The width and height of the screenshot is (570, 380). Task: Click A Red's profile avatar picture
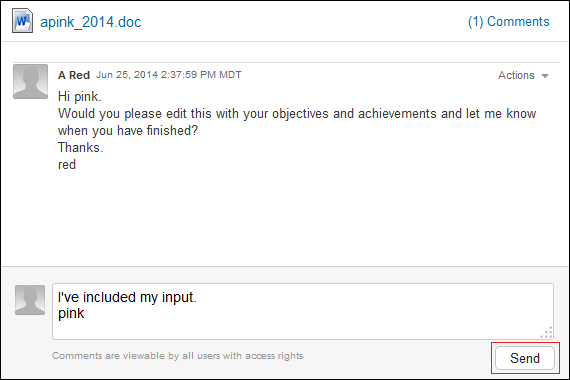(31, 81)
